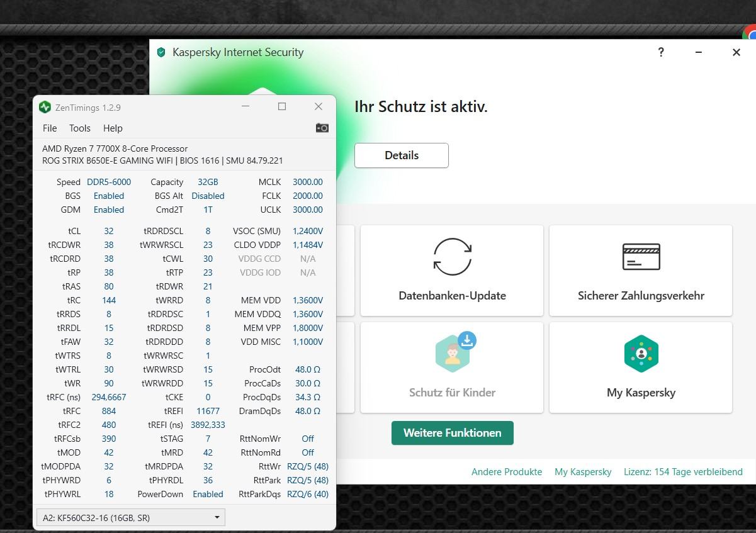The height and width of the screenshot is (533, 756).
Task: Click the BGS Alt Disabled value
Action: pyautogui.click(x=208, y=196)
